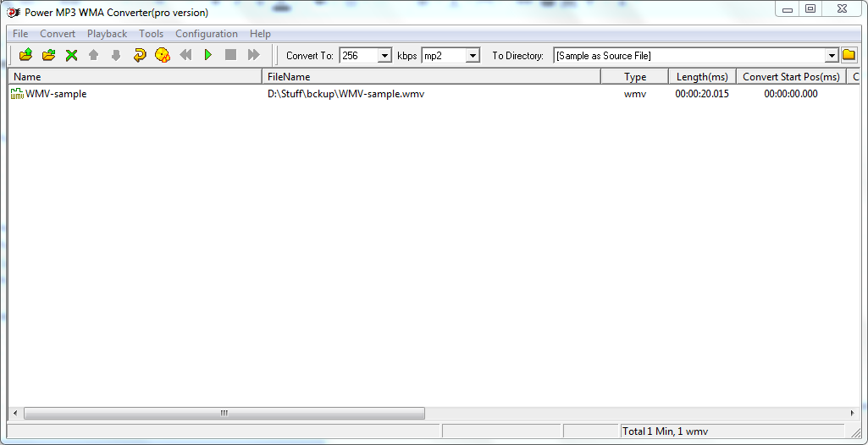868x445 pixels.
Task: Click the horizontal scrollbar thumb
Action: click(224, 413)
